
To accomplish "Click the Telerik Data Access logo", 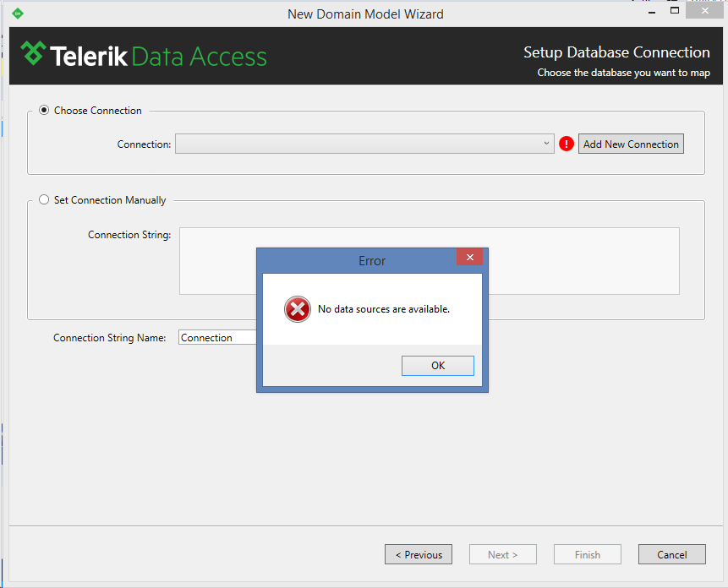I will (x=144, y=55).
